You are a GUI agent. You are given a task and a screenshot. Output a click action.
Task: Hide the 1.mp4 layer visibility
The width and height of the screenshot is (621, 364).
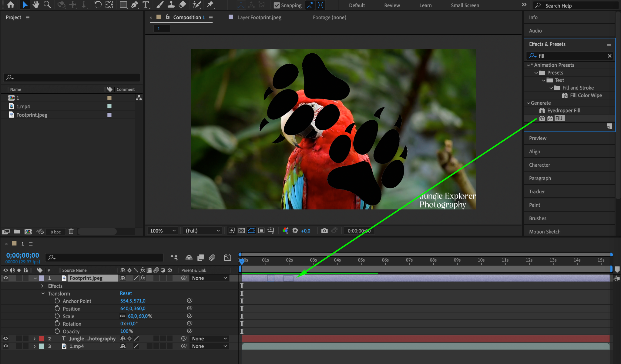(x=6, y=346)
